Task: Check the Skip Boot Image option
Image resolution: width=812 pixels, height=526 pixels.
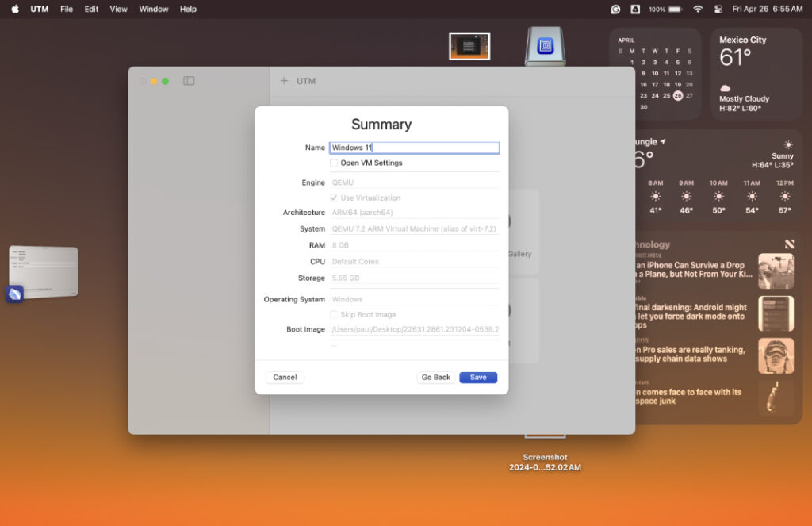Action: coord(334,314)
